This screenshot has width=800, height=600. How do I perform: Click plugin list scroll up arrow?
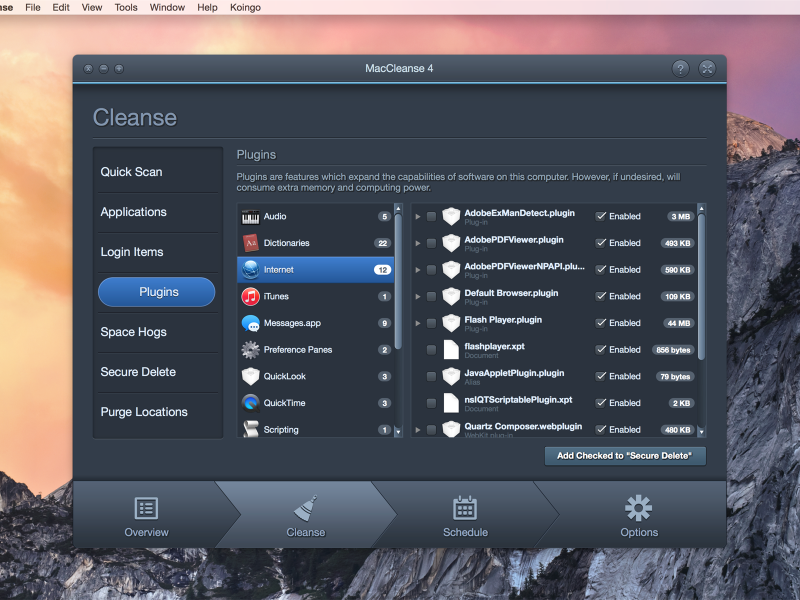pyautogui.click(x=702, y=209)
